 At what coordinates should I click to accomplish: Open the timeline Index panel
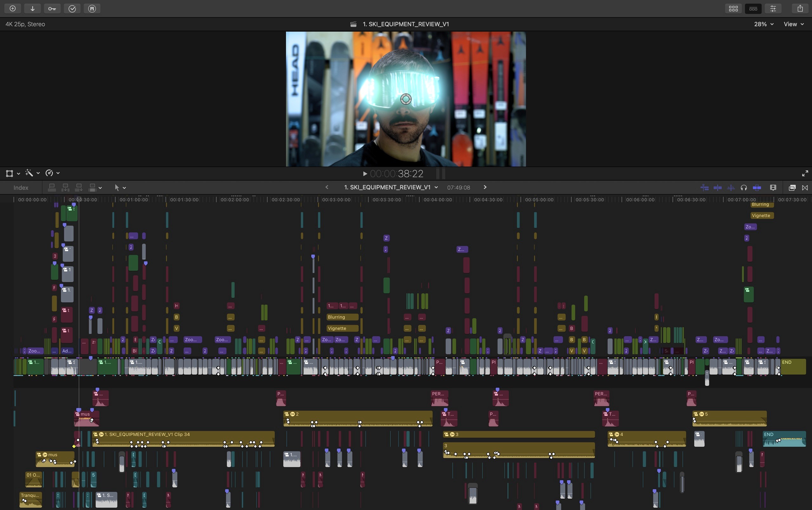pos(21,188)
